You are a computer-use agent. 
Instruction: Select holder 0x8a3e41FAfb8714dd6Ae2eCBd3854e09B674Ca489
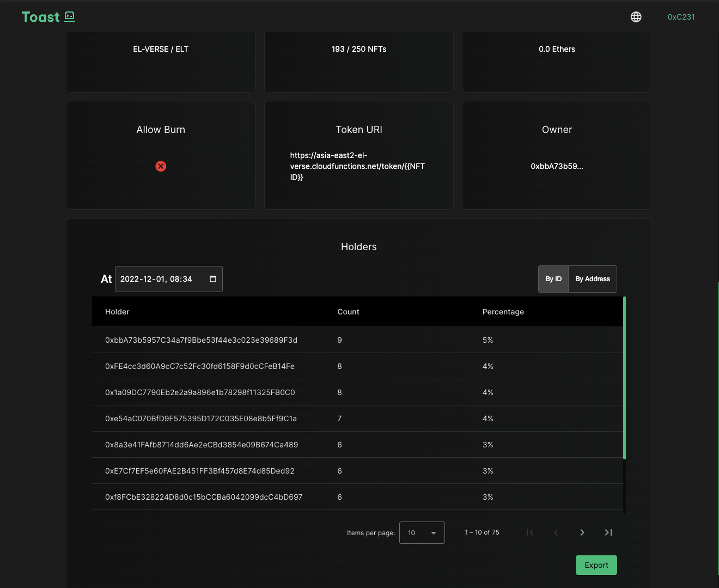[202, 445]
